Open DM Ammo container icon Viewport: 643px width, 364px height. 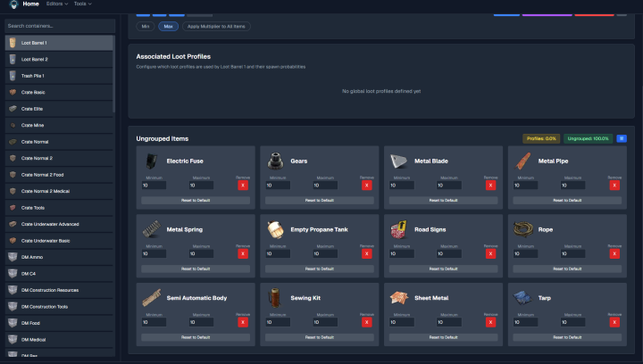pos(13,257)
